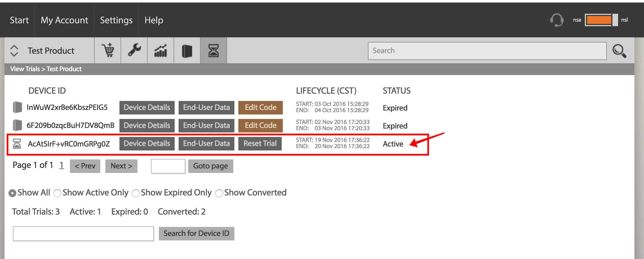Click the DEVICE ID column header
The image size is (644, 259).
click(x=47, y=91)
